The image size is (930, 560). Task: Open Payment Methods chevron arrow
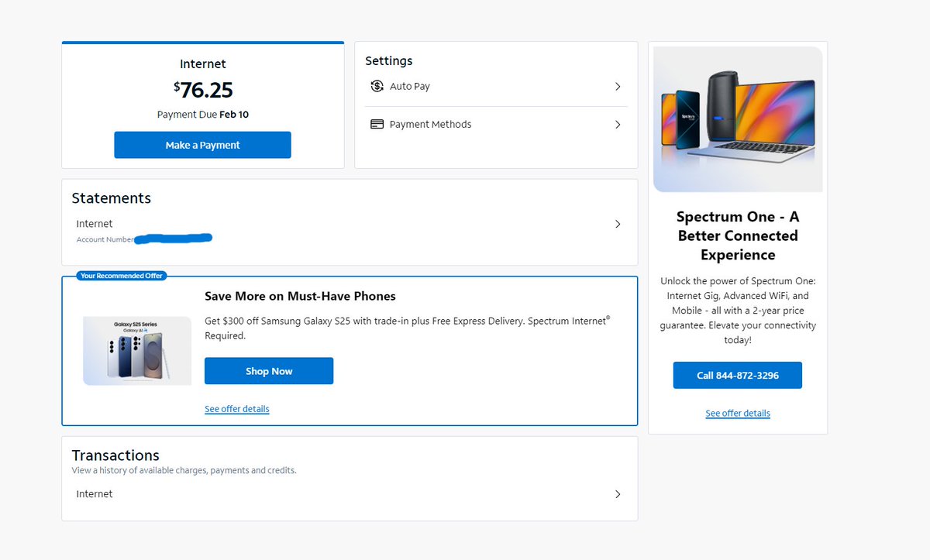click(618, 125)
